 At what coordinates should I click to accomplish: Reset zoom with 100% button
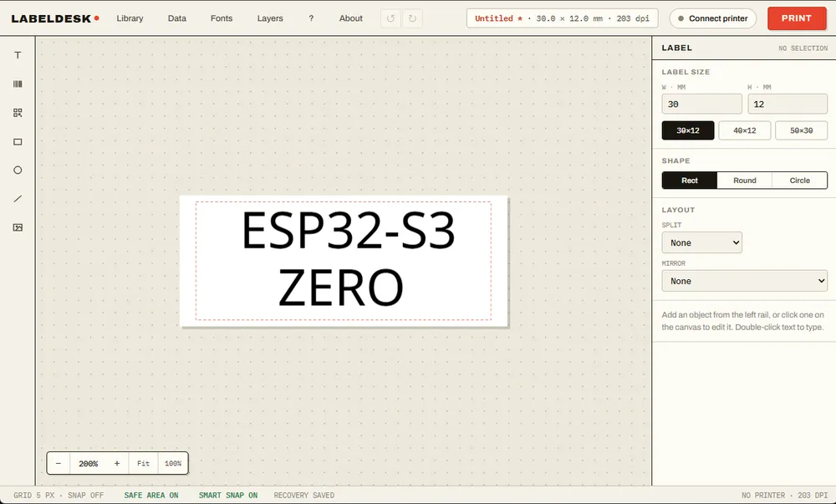click(x=173, y=464)
